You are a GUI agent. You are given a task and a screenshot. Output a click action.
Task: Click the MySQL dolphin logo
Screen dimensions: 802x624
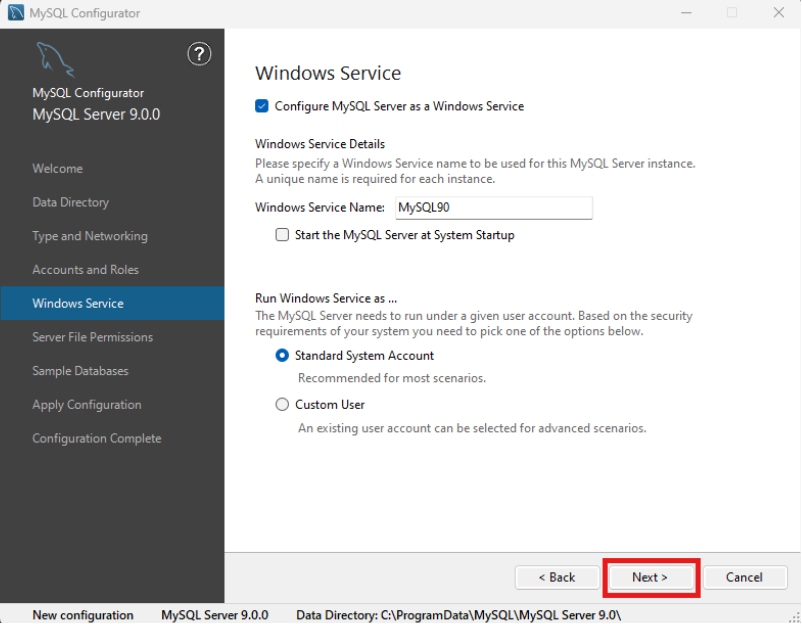(55, 59)
